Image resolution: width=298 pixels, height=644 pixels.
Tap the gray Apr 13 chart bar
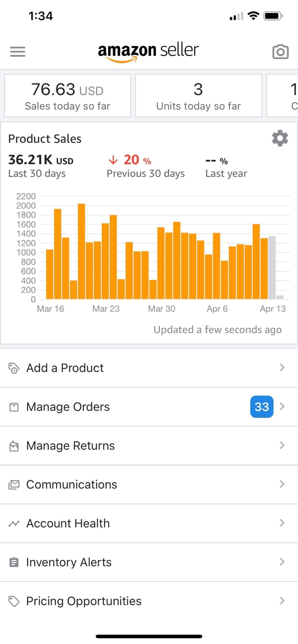pos(272,268)
